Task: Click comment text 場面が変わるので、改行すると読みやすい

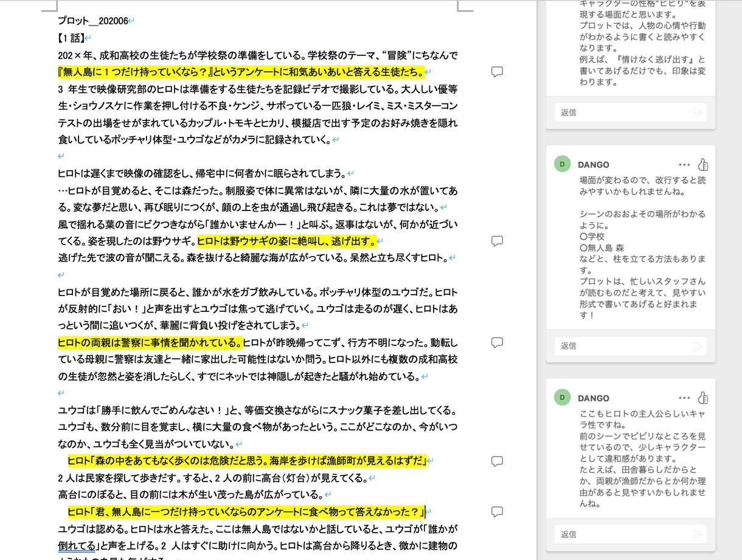Action: 643,186
